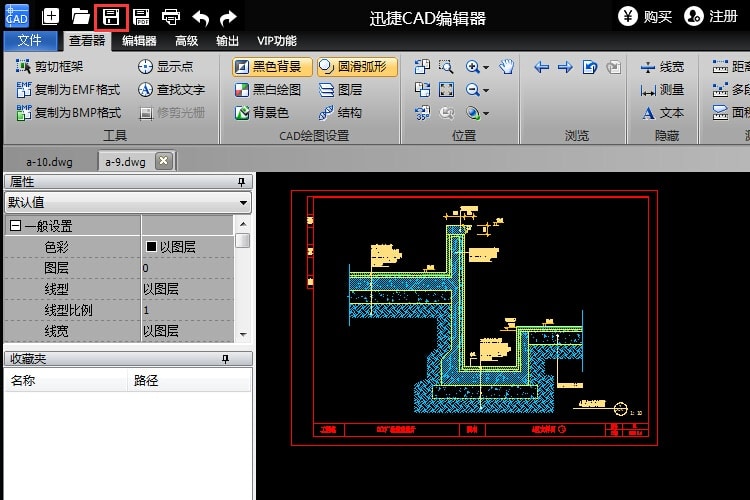
Task: Select the pan hand tool
Action: point(507,67)
